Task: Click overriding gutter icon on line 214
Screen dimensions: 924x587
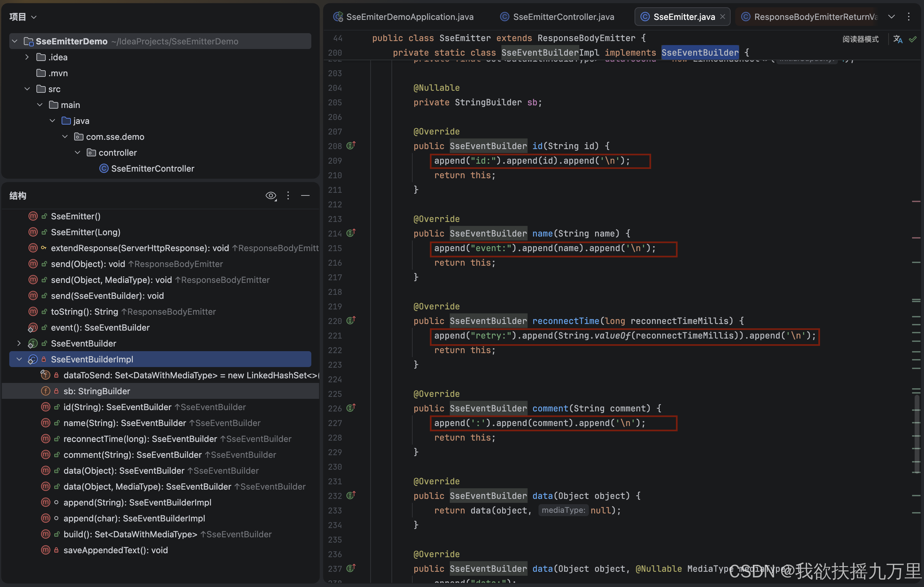Action: (x=351, y=233)
